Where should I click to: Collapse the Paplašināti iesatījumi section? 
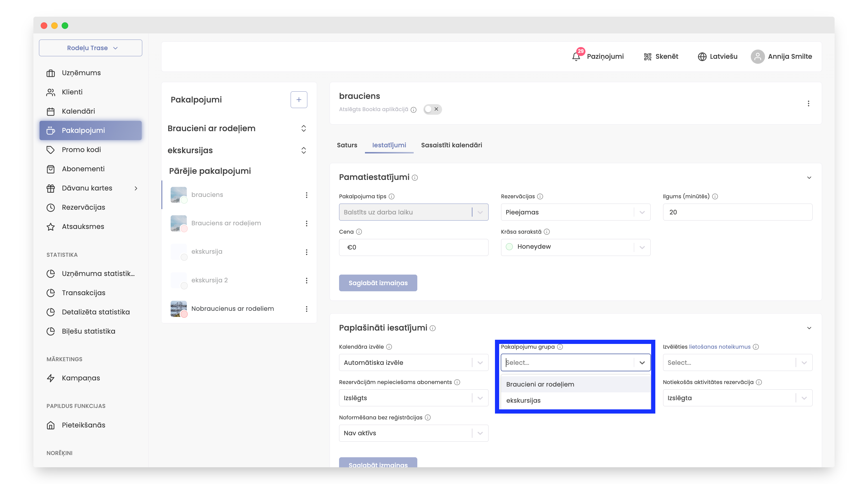(x=809, y=328)
